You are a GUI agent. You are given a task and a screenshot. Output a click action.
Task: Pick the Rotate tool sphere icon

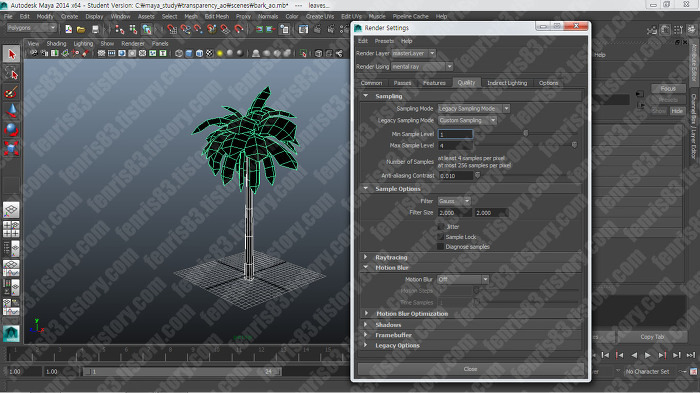pos(11,130)
